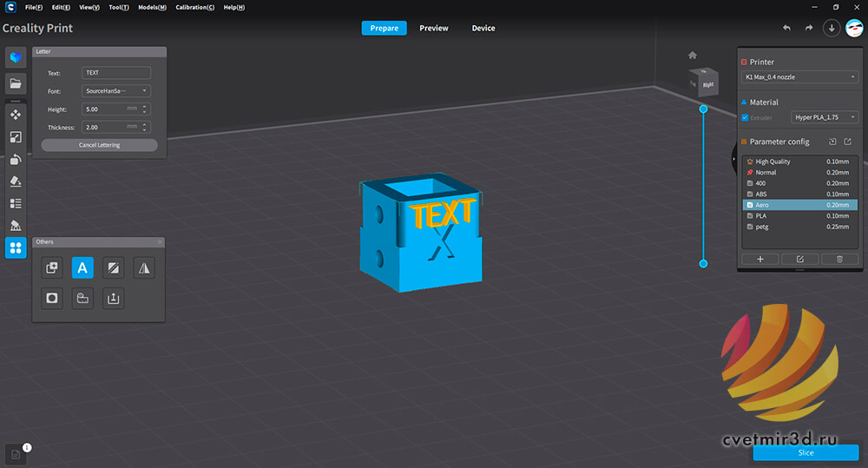Open the Models menu
Viewport: 868px width, 468px height.
tap(152, 7)
